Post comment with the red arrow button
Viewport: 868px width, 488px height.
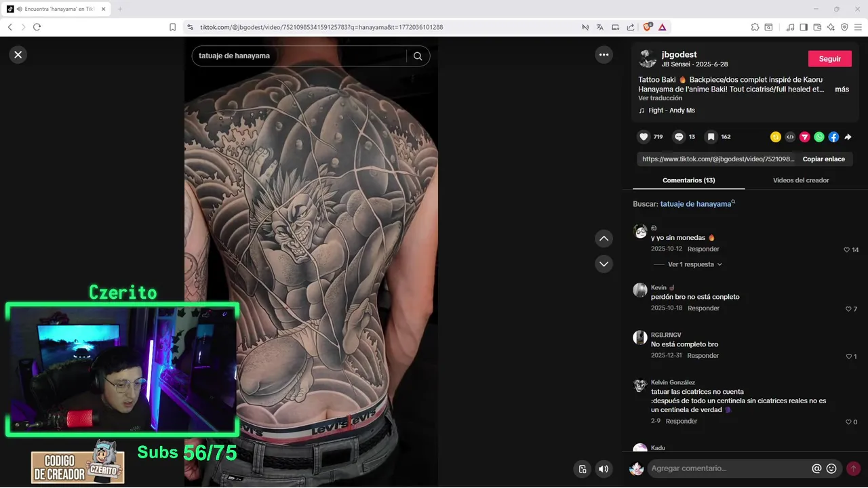click(853, 468)
